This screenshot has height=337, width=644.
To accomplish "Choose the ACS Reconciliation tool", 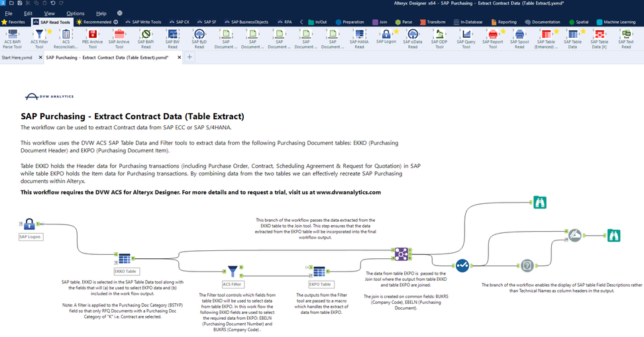I will point(66,39).
